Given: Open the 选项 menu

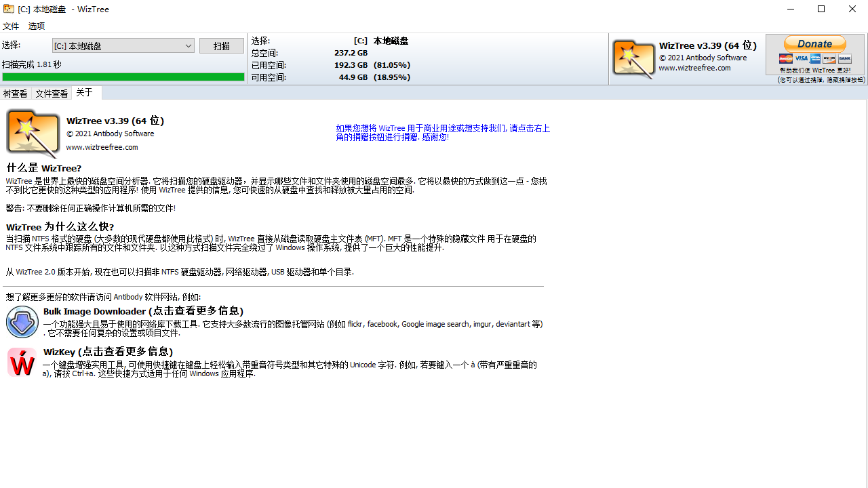Looking at the screenshot, I should point(36,26).
